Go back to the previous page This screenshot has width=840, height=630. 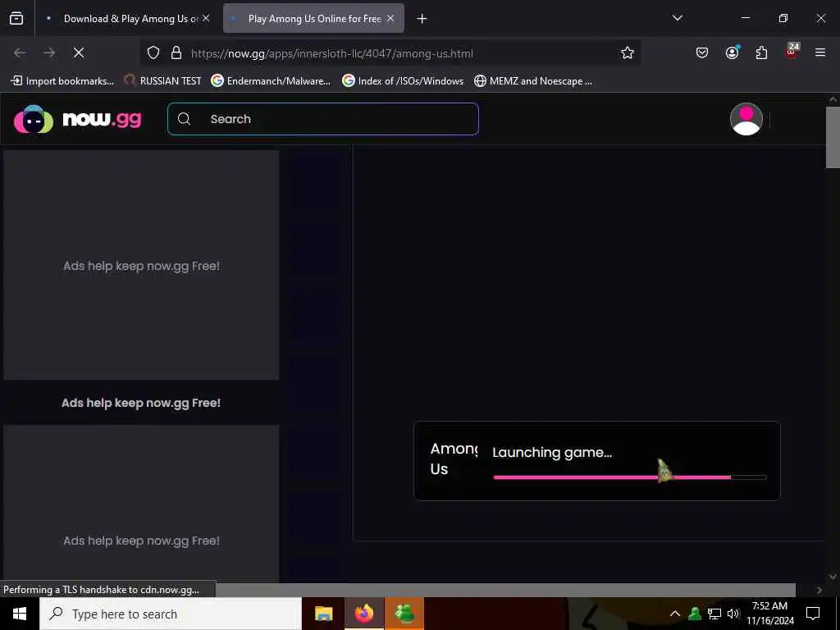[x=20, y=52]
